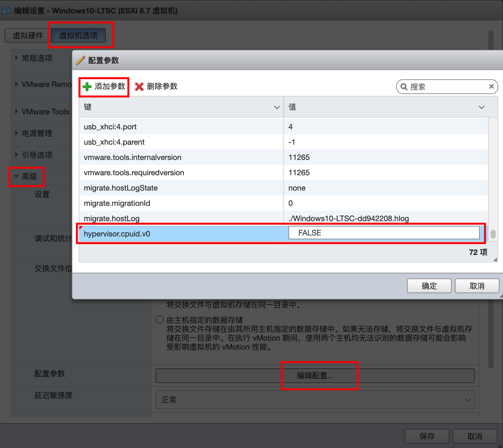Click the 72 项 item count
The width and height of the screenshot is (503, 448).
click(478, 252)
